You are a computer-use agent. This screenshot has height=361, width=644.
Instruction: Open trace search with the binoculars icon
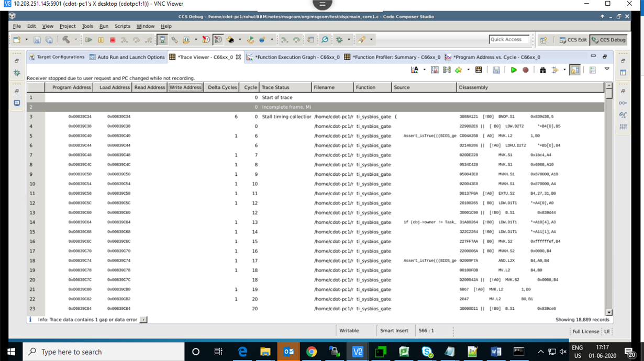pos(543,70)
